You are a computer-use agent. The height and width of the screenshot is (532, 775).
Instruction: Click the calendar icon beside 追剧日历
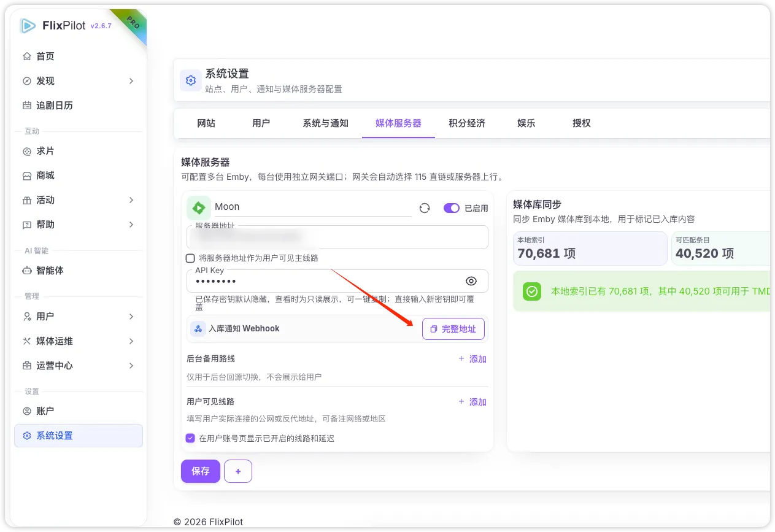click(26, 106)
